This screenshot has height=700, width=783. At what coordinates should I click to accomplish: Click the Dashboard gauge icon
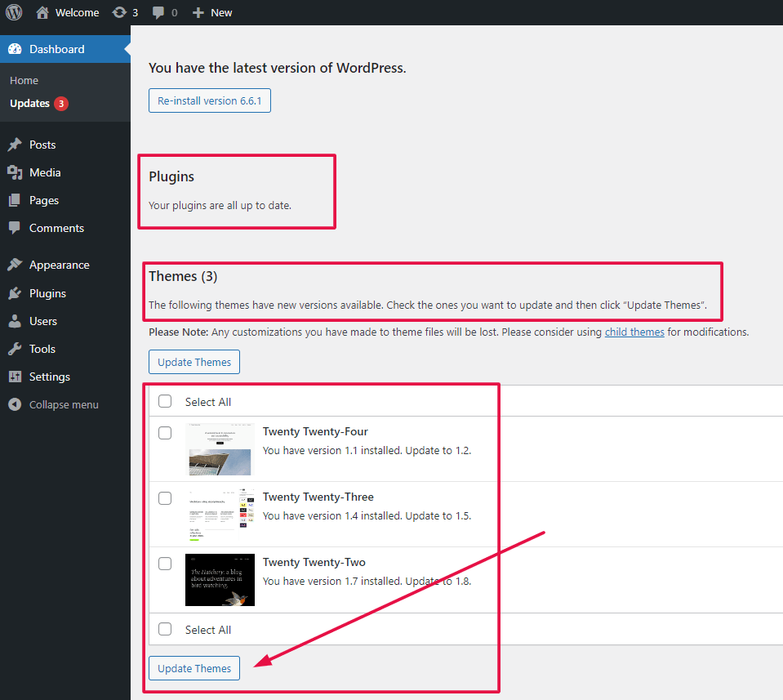coord(15,49)
